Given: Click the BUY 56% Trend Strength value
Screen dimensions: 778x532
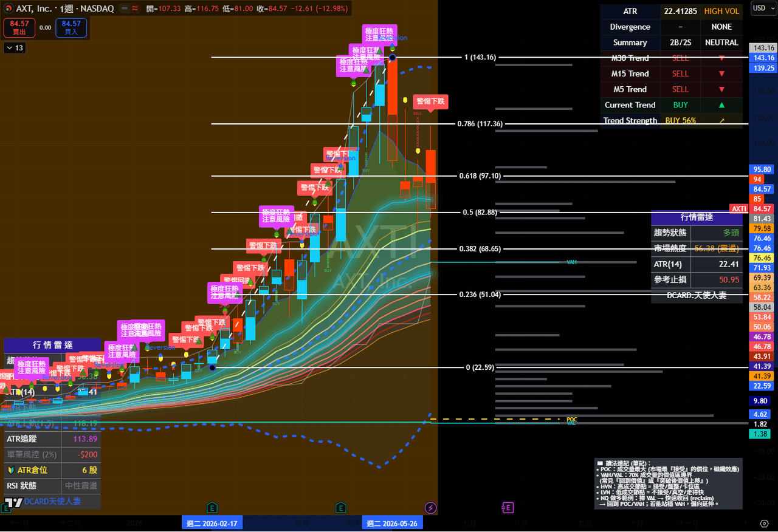Looking at the screenshot, I should pyautogui.click(x=680, y=120).
